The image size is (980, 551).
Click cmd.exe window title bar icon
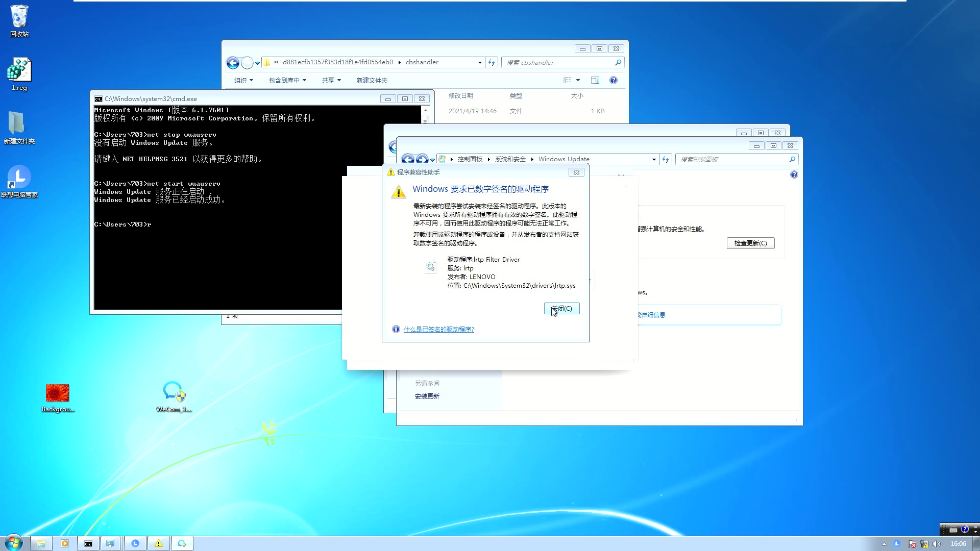99,99
